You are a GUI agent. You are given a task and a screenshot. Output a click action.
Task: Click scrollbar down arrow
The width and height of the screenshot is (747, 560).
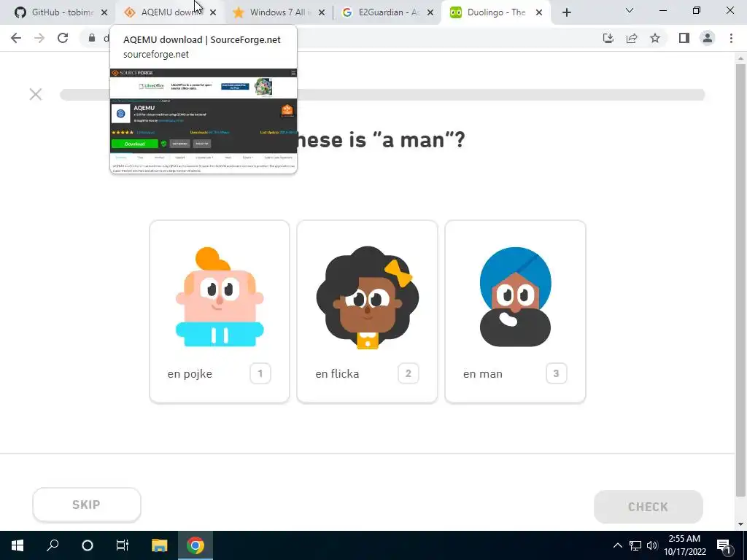tap(740, 524)
